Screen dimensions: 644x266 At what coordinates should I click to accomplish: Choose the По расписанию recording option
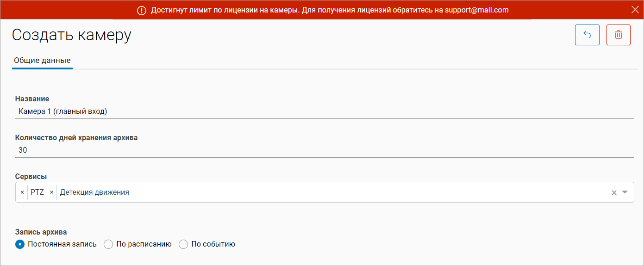(x=108, y=244)
